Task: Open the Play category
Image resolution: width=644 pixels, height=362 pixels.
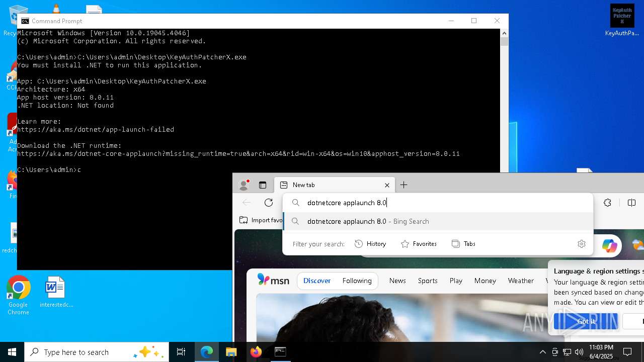Action: coord(456,281)
